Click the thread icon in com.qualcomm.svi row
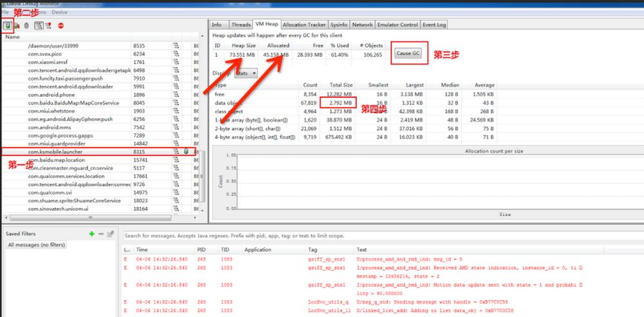 (176, 193)
